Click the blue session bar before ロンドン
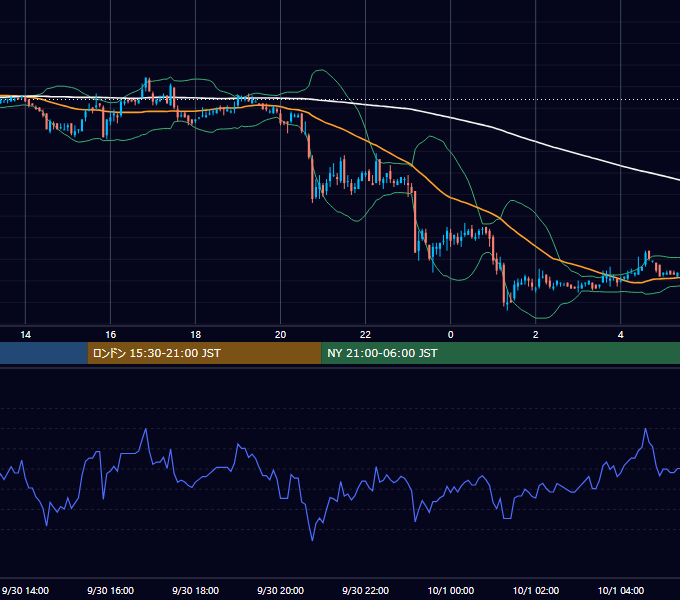Viewport: 680px width, 600px height. click(x=44, y=353)
